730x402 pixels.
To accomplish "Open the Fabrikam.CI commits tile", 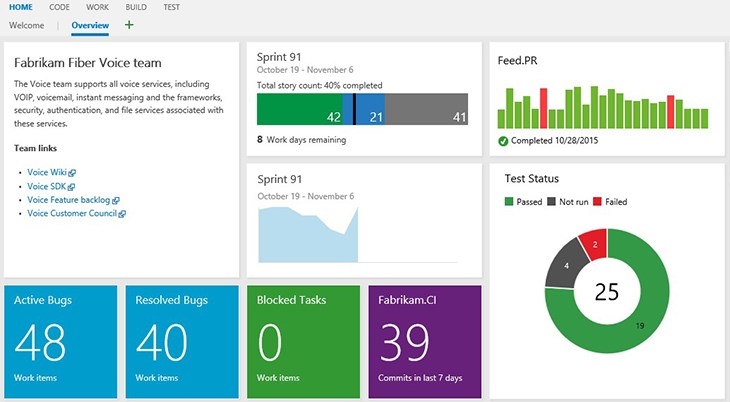I will pyautogui.click(x=425, y=342).
